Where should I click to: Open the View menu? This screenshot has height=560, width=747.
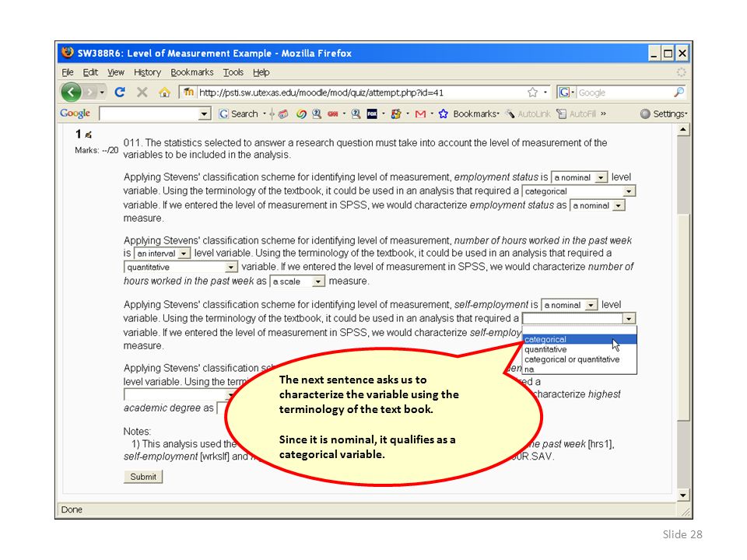pos(116,72)
